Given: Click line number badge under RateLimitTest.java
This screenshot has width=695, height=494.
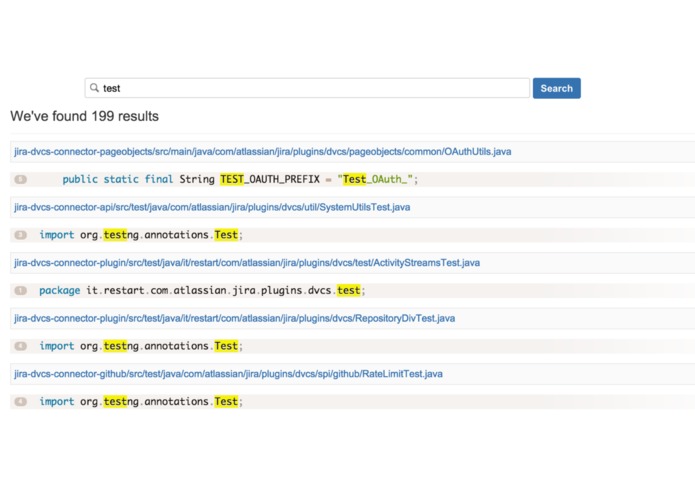Looking at the screenshot, I should tap(20, 402).
